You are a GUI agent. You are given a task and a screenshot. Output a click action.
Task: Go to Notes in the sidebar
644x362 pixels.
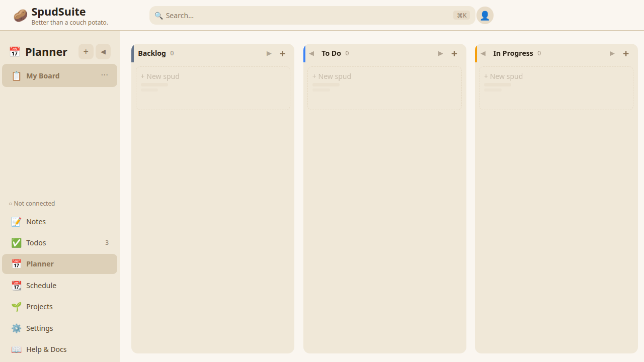pos(59,222)
